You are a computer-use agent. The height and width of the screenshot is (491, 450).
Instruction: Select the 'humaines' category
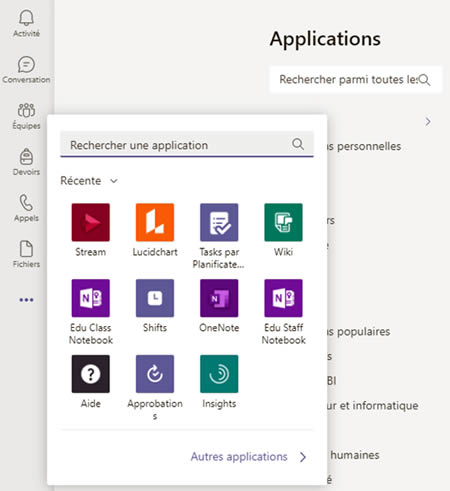pyautogui.click(x=355, y=455)
